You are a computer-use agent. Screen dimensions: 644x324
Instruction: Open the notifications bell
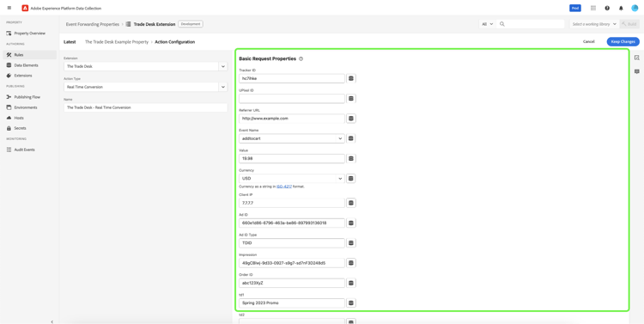click(x=621, y=8)
